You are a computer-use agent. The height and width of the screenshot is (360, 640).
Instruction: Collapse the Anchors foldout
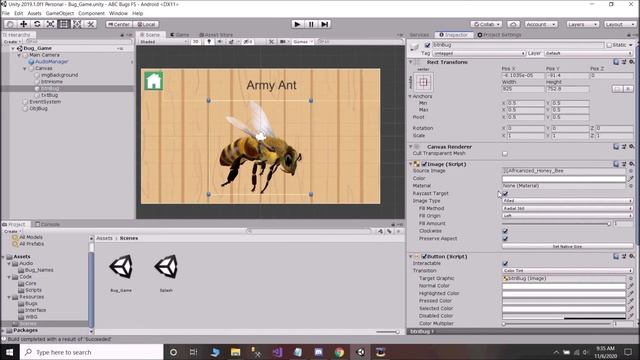coord(410,96)
